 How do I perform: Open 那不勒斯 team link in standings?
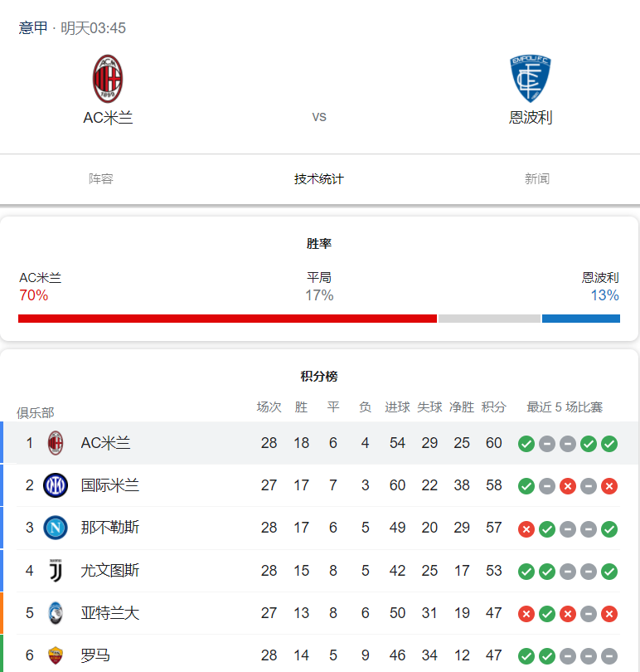pyautogui.click(x=109, y=528)
